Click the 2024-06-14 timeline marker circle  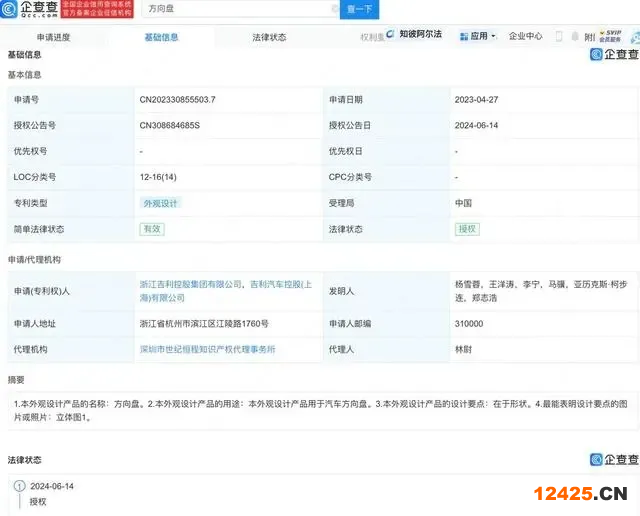pos(20,486)
